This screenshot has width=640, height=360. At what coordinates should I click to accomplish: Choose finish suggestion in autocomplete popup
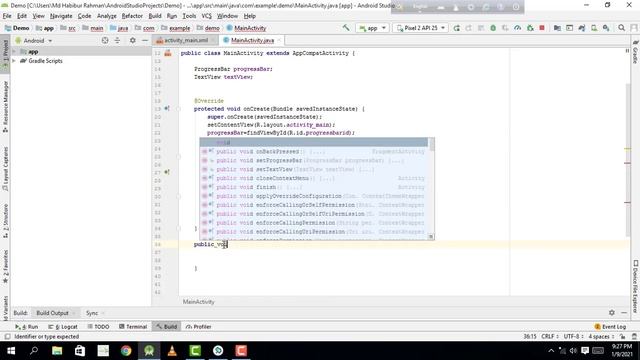313,187
